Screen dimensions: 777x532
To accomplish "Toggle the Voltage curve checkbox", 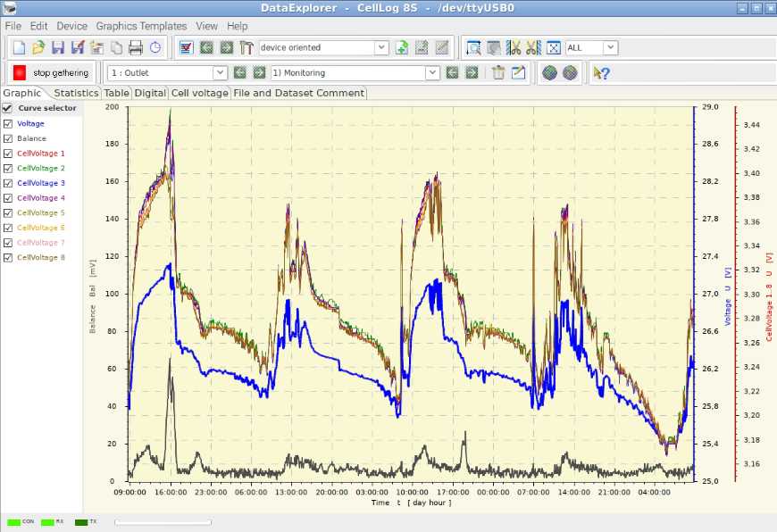I will [x=8, y=123].
